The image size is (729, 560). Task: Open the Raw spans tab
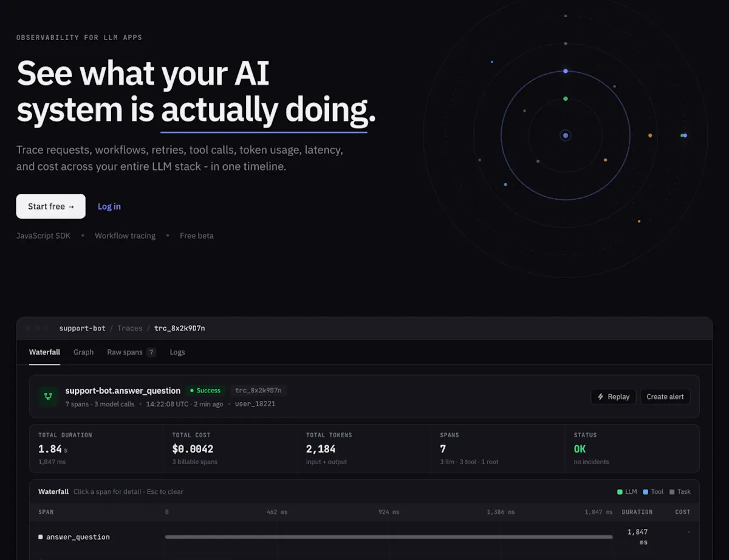pyautogui.click(x=131, y=352)
